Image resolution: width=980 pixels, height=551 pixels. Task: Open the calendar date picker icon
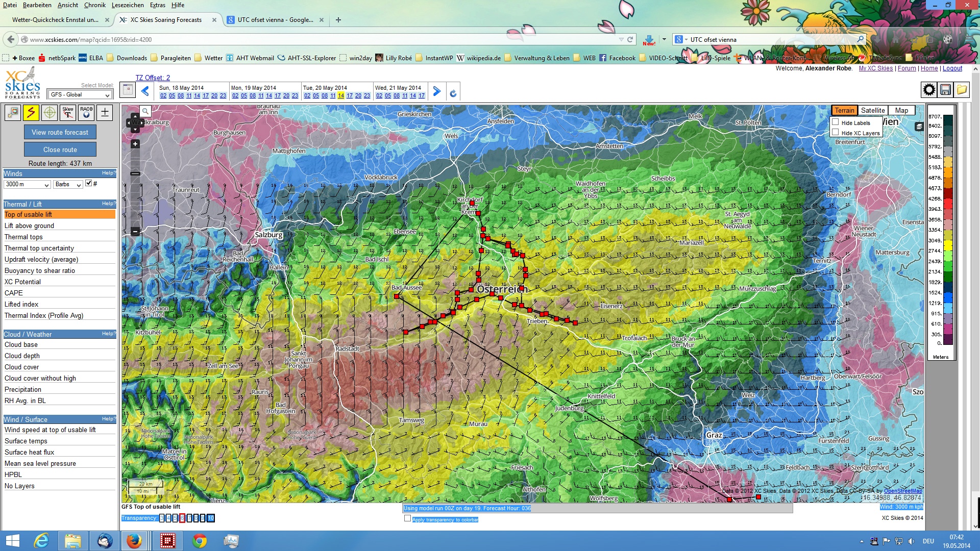pos(128,90)
